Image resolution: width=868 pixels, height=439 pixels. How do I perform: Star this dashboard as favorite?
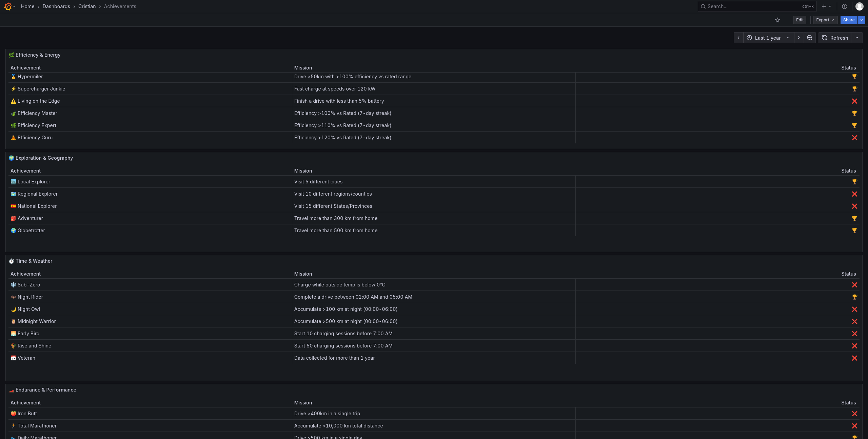pos(777,20)
